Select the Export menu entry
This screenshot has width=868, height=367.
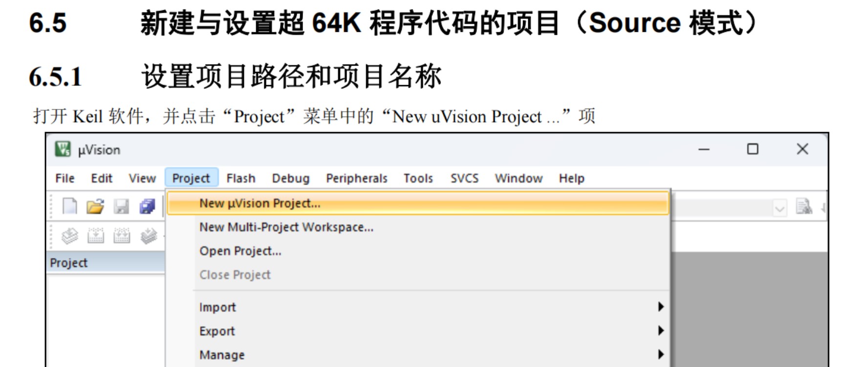click(x=418, y=331)
